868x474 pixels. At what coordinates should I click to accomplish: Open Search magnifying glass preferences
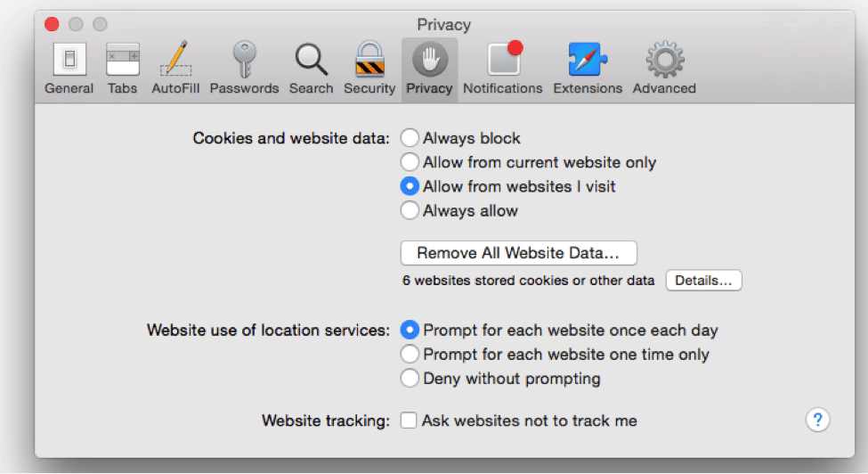pos(311,69)
